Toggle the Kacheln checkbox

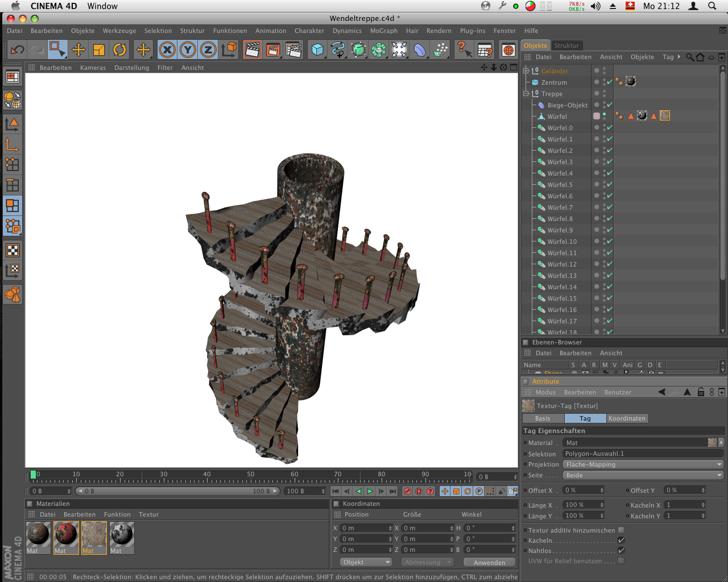coord(621,541)
